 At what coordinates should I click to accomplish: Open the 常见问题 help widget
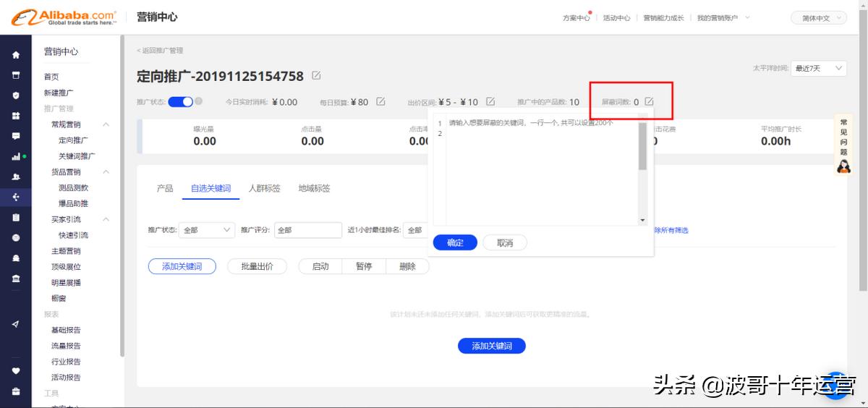tap(843, 146)
